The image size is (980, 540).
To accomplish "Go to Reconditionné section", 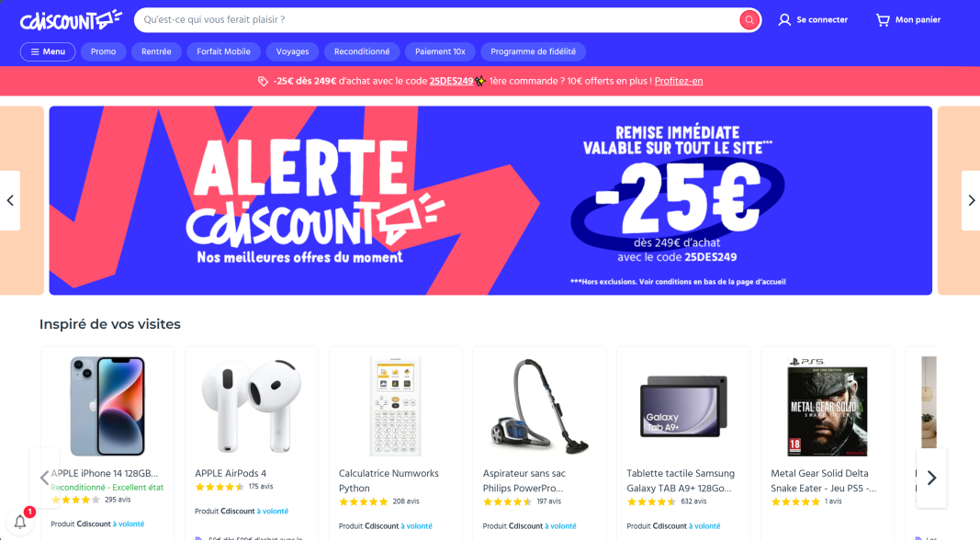I will click(x=362, y=51).
